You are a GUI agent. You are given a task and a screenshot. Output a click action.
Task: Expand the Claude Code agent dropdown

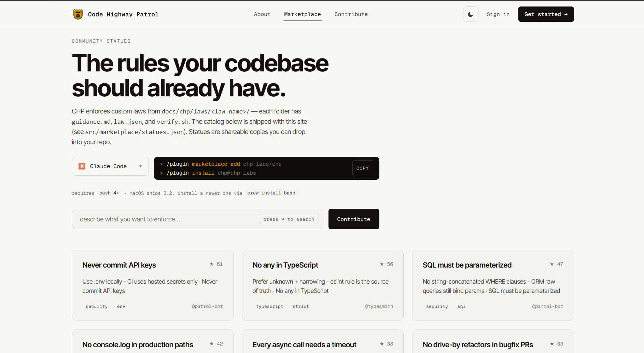click(110, 166)
